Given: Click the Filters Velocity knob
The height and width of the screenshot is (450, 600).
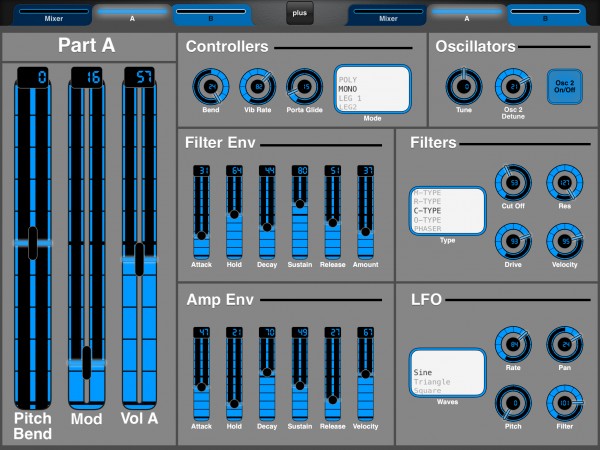Looking at the screenshot, I should (565, 241).
